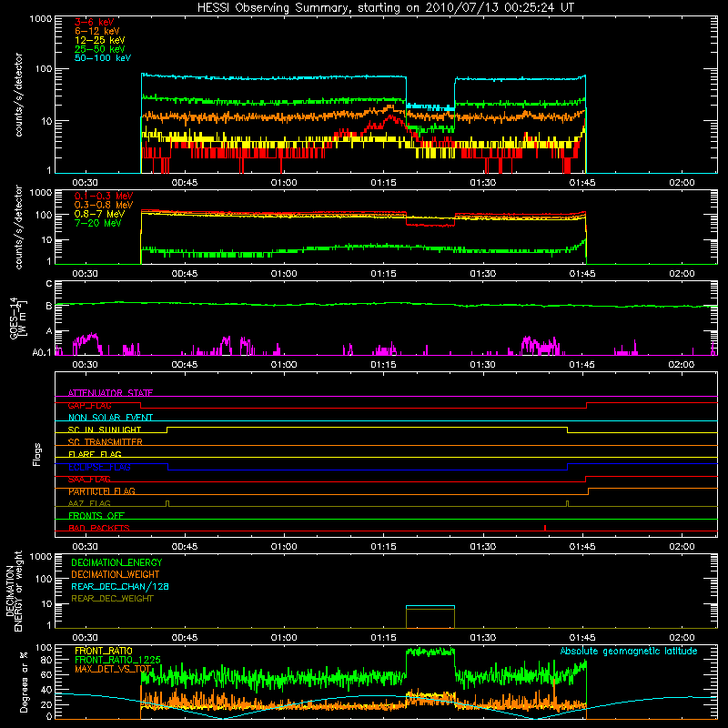Click the 7-20 MeV legend label
Viewport: 728px width, 728px height.
[x=97, y=223]
